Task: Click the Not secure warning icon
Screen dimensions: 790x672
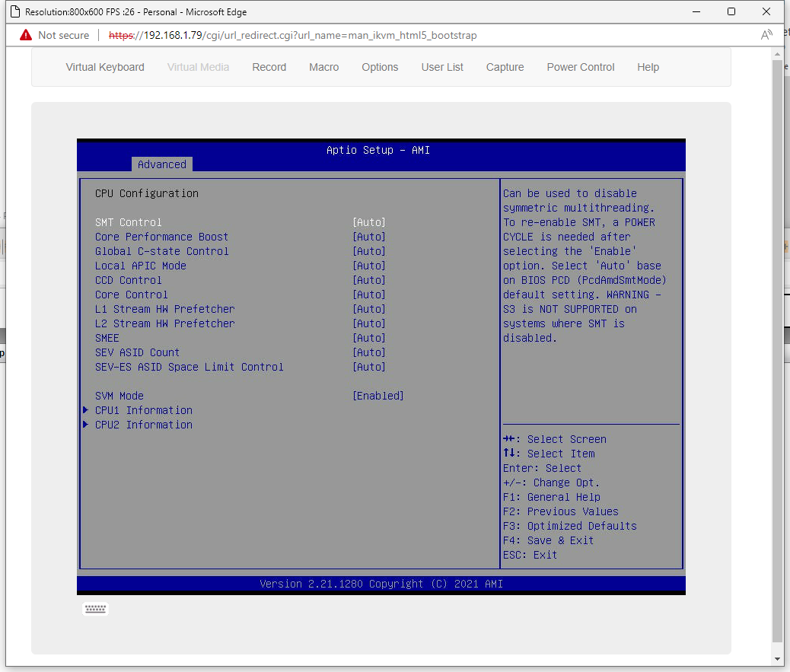Action: [26, 35]
